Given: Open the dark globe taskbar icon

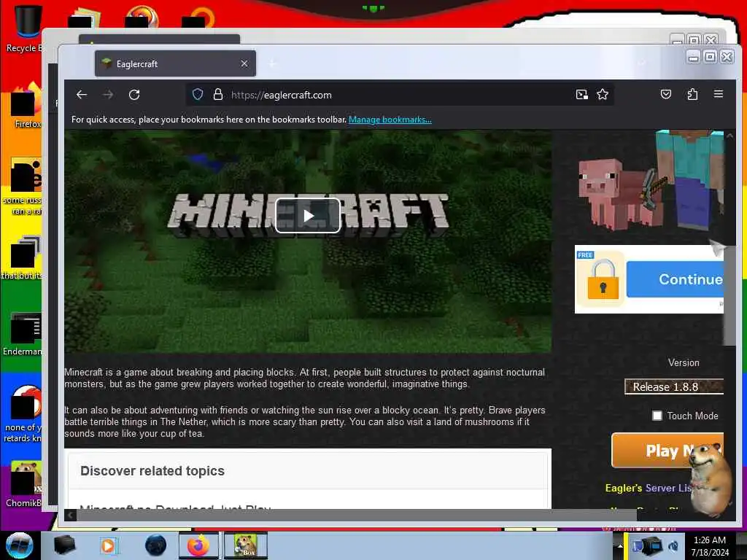Looking at the screenshot, I should (155, 545).
